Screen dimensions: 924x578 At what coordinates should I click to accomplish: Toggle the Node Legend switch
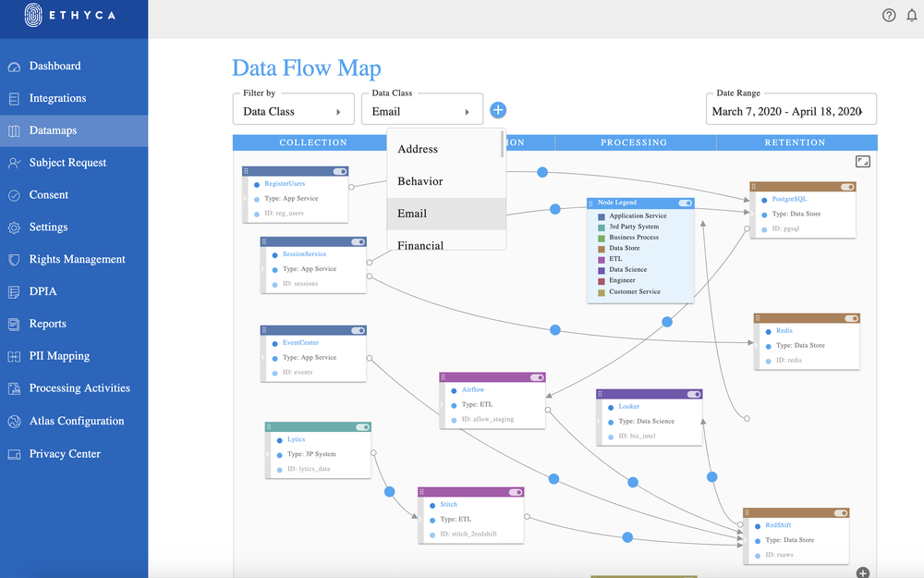tap(686, 203)
